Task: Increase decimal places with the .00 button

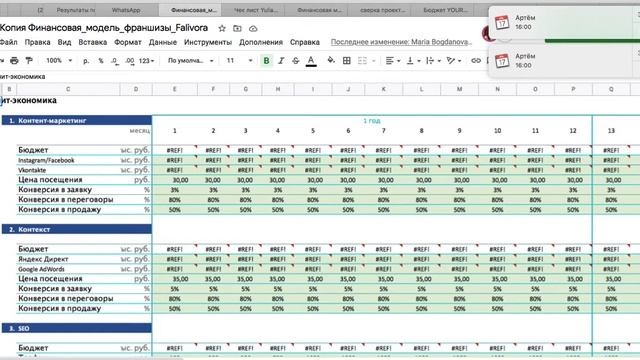Action: 130,61
